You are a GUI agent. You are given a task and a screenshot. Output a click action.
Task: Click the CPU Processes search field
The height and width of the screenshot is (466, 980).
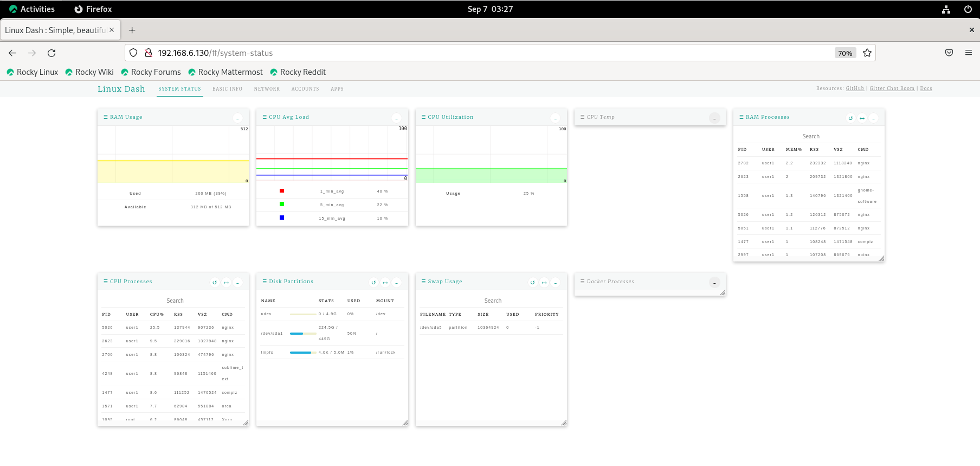175,301
